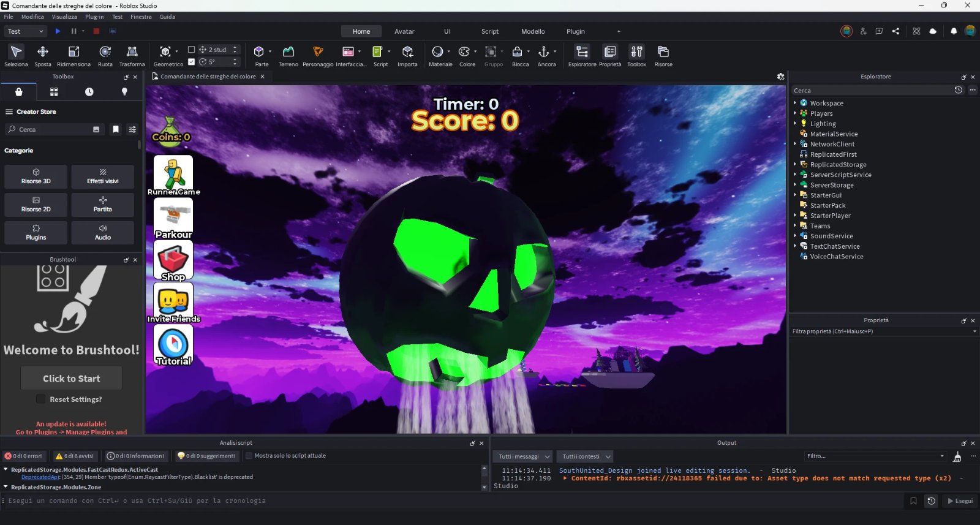Switch to the Script ribbon tab

[490, 31]
